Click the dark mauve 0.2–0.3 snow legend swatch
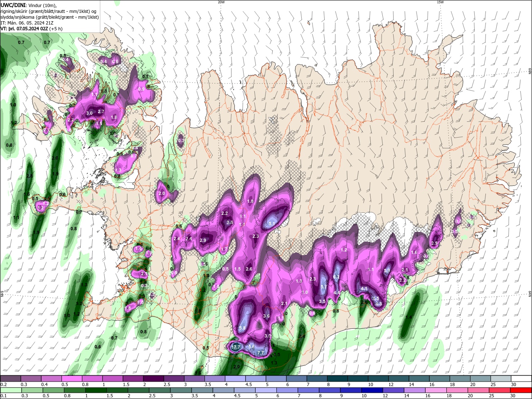Screen dimensions: 532x399 coord(10,379)
